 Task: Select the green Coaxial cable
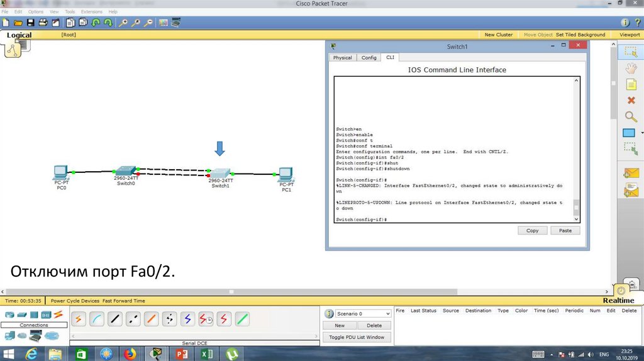click(242, 319)
